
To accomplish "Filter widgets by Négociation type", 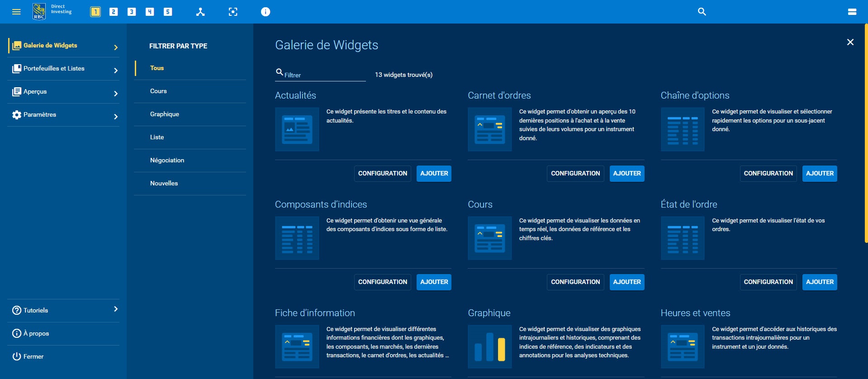I will coord(190,161).
